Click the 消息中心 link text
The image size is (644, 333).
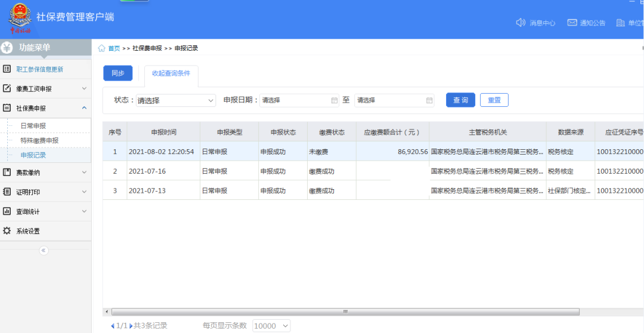pyautogui.click(x=543, y=23)
